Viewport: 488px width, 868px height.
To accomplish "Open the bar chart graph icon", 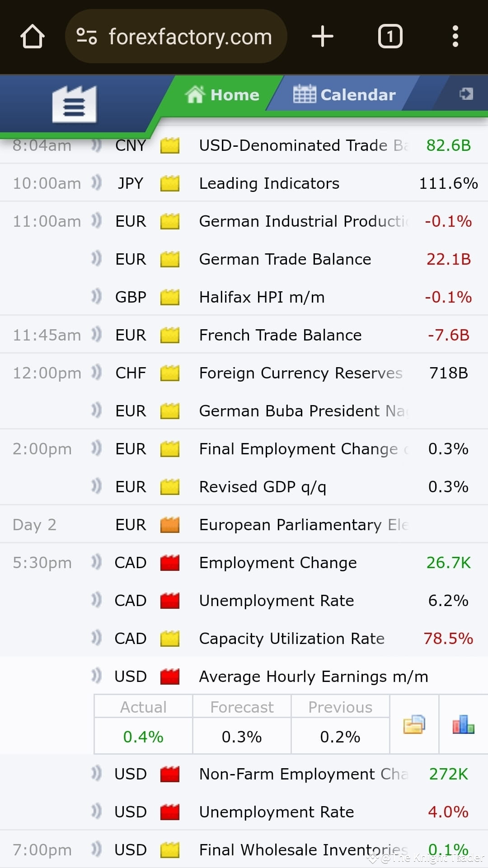I will tap(463, 724).
